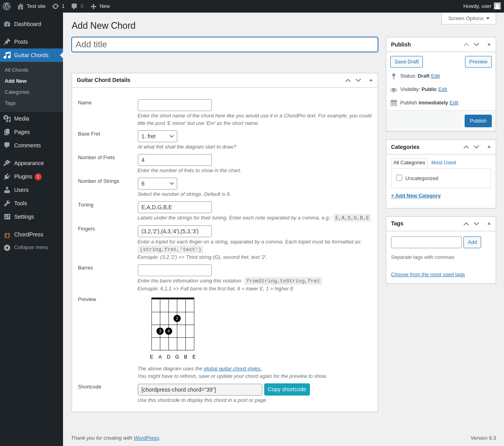Click the Appearance paintbrush icon
504x446 pixels.
point(7,163)
